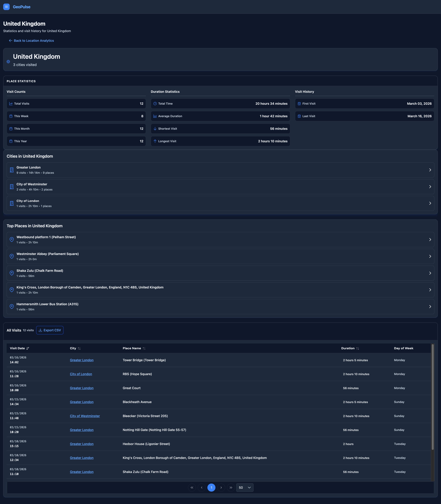
Task: Open King's Cross top place chevron
Action: (430, 290)
